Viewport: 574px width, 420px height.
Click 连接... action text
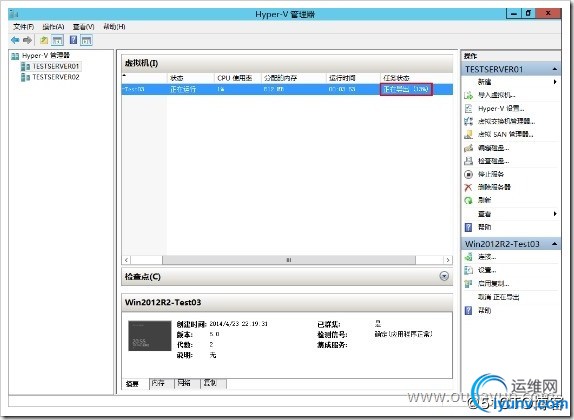tap(487, 257)
